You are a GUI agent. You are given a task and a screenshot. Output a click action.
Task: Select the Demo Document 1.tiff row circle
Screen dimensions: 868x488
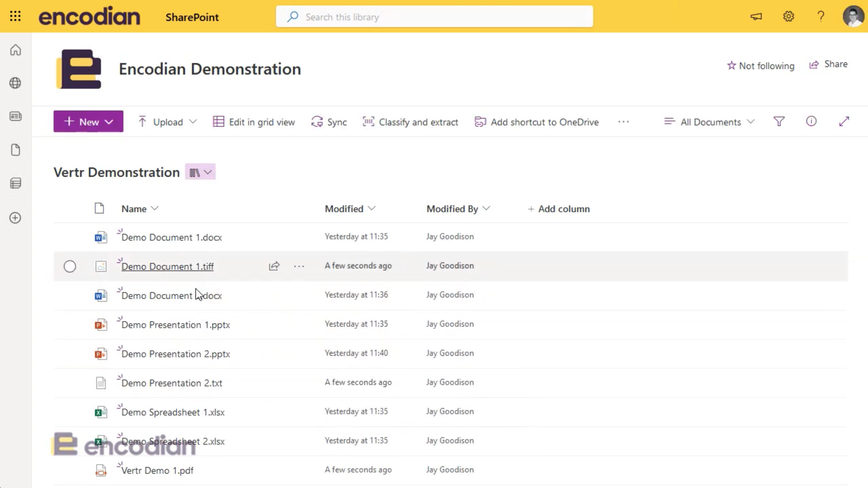click(x=70, y=267)
